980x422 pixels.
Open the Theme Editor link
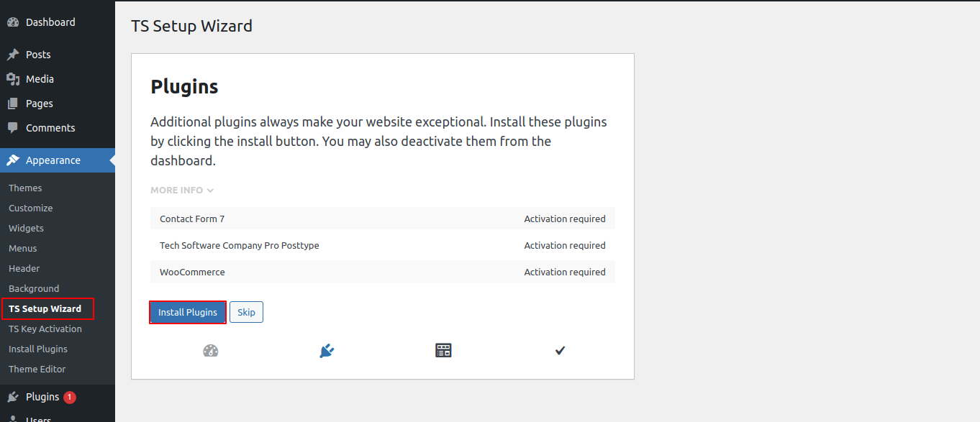[37, 369]
